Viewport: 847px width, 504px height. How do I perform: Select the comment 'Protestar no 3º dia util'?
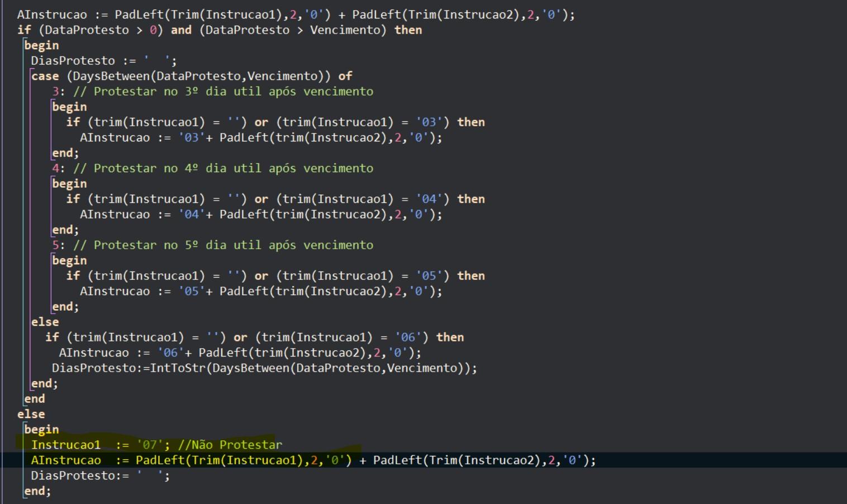tap(223, 92)
